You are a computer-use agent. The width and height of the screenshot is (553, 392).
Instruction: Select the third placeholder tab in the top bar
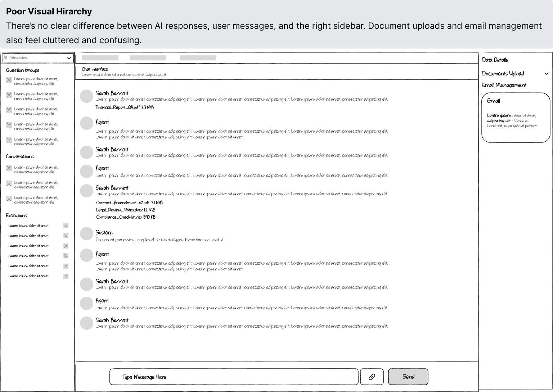pos(198,58)
